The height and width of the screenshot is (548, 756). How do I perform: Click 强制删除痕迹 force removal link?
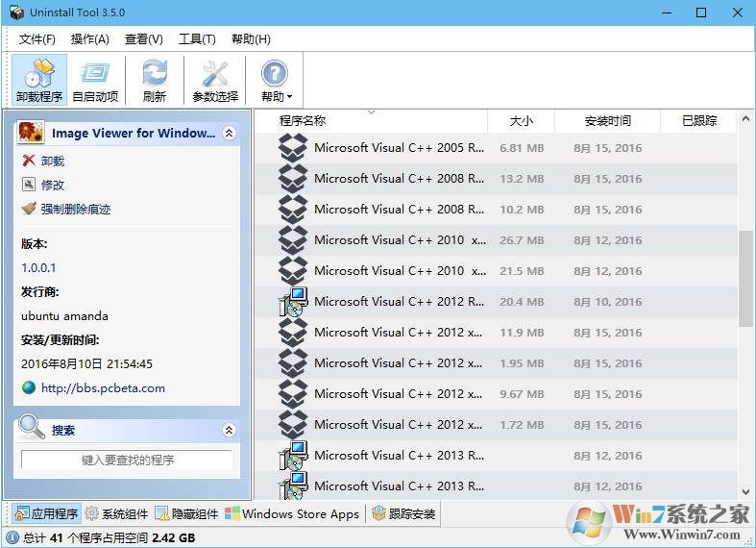(76, 209)
